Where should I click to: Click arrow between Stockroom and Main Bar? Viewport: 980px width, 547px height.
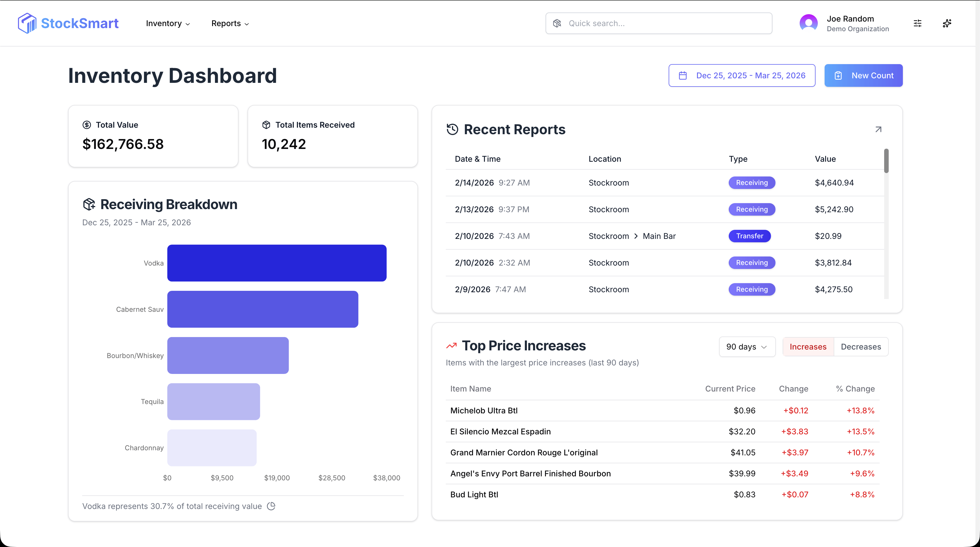[636, 236]
